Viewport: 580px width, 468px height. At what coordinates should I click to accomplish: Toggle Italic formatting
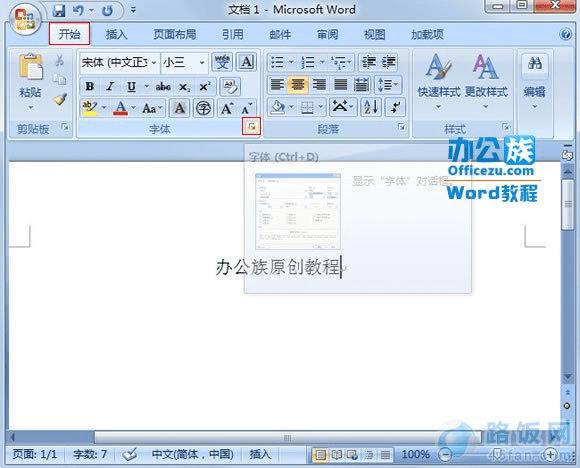coord(110,87)
